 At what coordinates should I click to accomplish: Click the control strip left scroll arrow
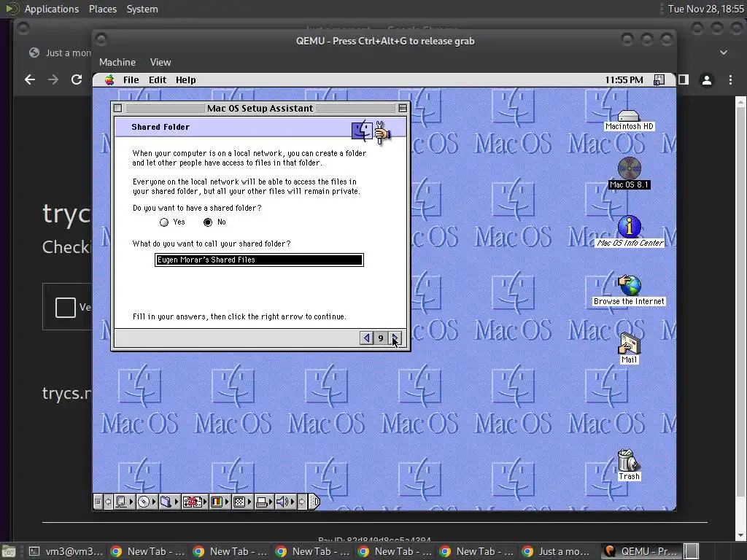click(x=108, y=502)
